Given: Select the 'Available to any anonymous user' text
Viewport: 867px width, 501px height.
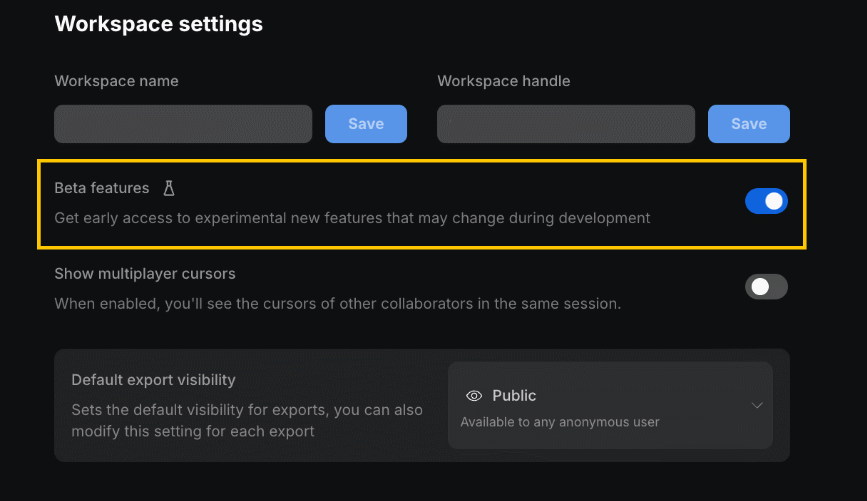Looking at the screenshot, I should [560, 422].
